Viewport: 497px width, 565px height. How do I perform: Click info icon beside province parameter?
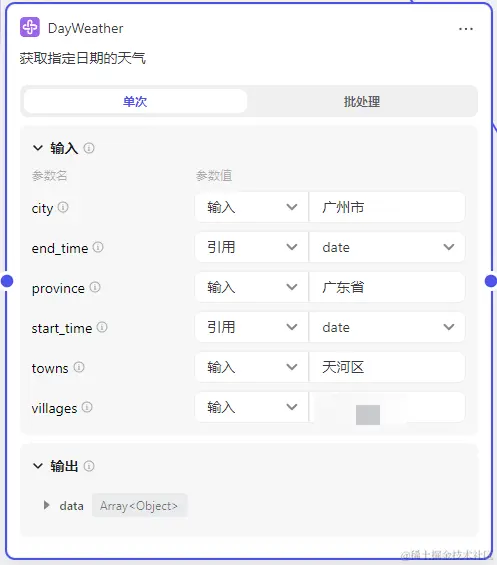point(95,287)
